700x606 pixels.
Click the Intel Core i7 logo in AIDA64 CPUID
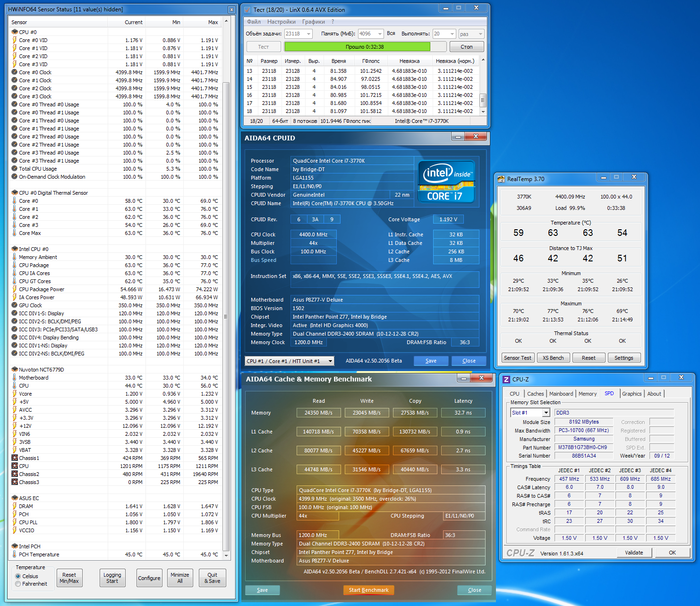pyautogui.click(x=446, y=182)
